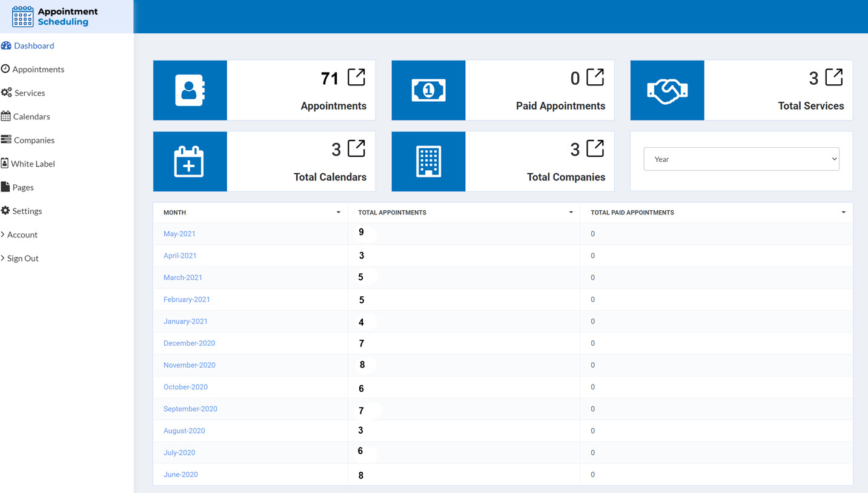
Task: Click the address book Appointments tile icon
Action: coord(190,90)
